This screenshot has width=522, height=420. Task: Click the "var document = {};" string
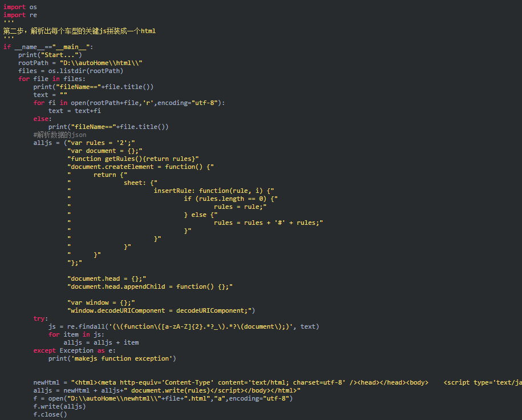coord(105,151)
